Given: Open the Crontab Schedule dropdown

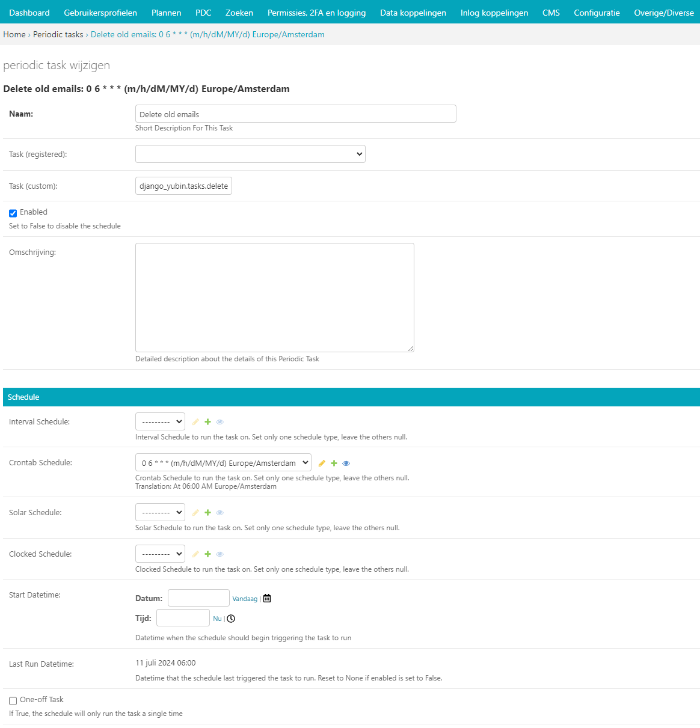Looking at the screenshot, I should click(x=223, y=463).
